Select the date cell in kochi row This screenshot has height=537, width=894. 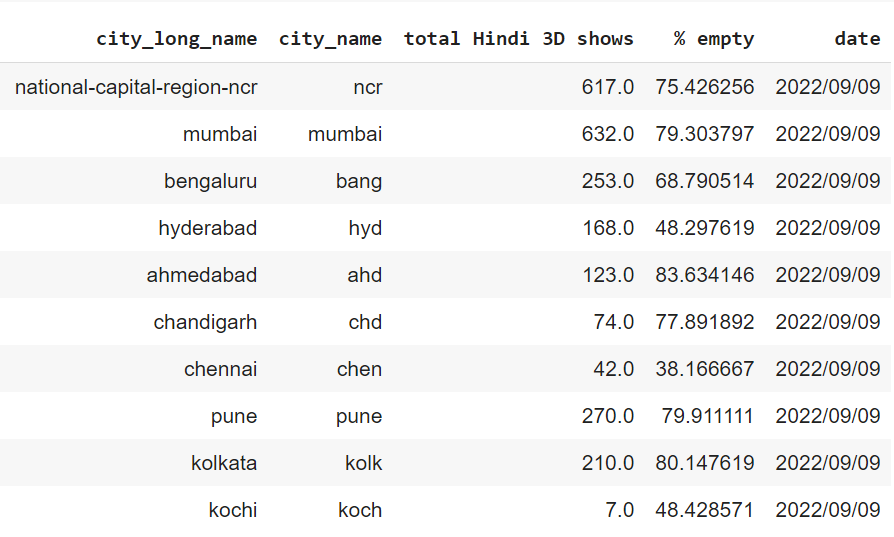(x=828, y=510)
